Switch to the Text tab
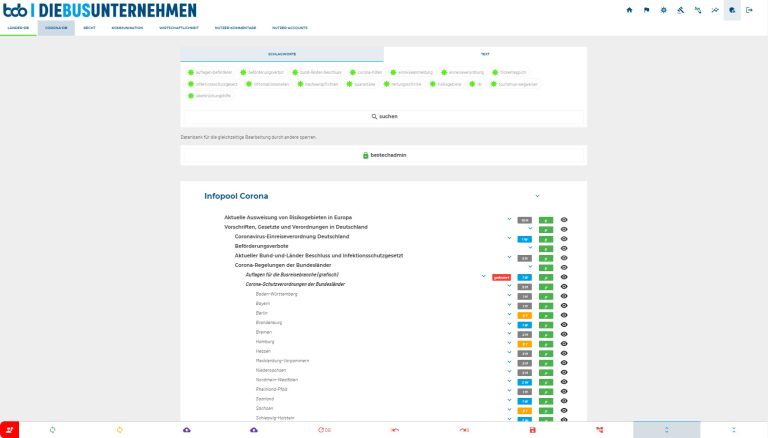This screenshot has height=438, width=768. click(x=484, y=54)
